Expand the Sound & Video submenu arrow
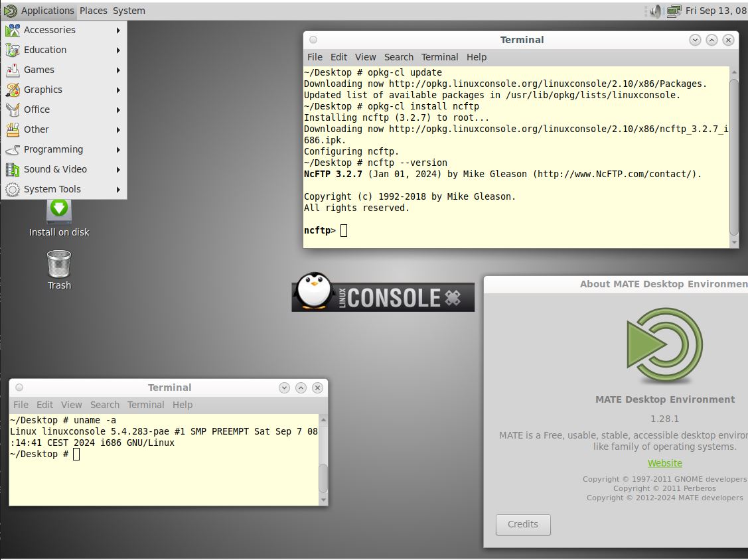The image size is (748, 560). 118,170
